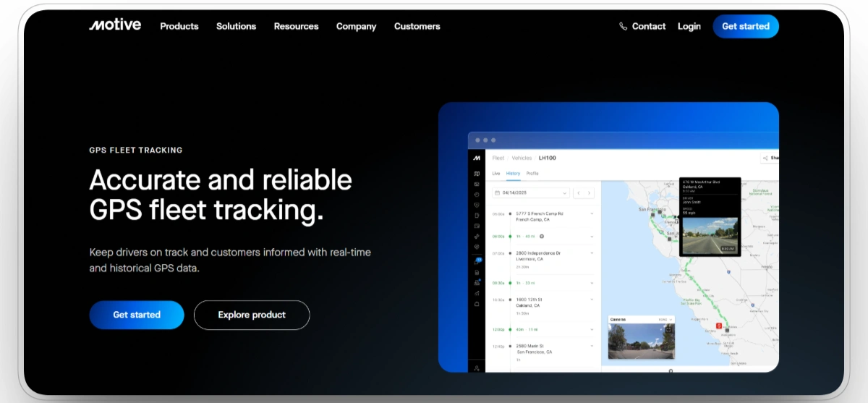Viewport: 868px width, 403px height.
Task: Switch to the Profile tab
Action: click(532, 174)
